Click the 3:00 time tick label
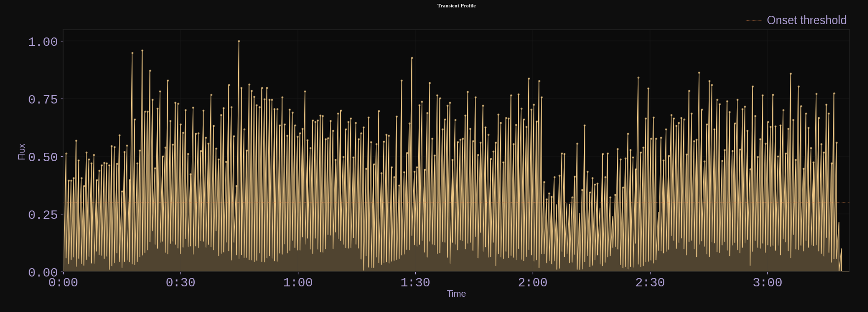Viewport: 868px width, 312px height. 767,283
